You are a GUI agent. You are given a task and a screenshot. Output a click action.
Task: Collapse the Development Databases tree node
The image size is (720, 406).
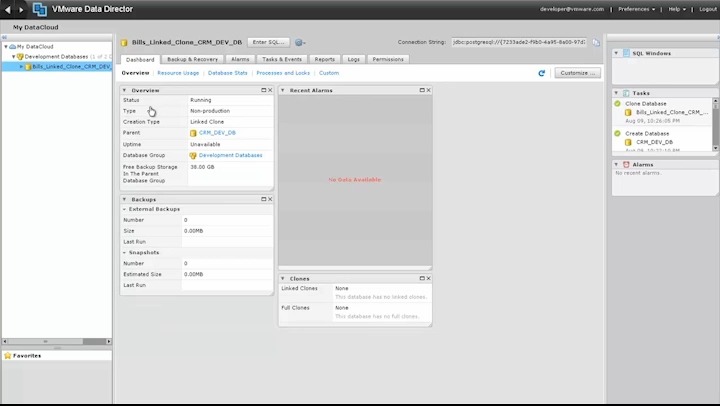point(14,56)
